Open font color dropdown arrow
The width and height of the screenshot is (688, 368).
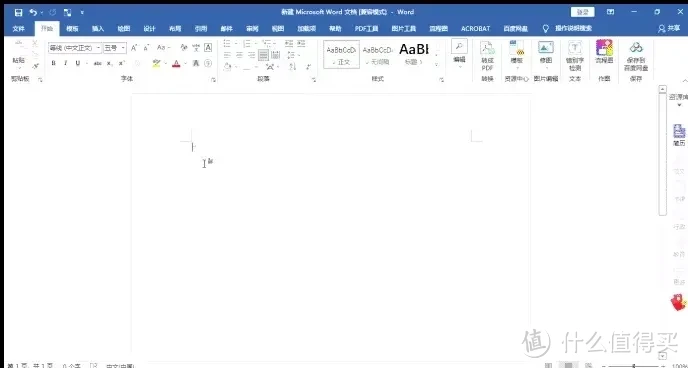click(x=185, y=64)
